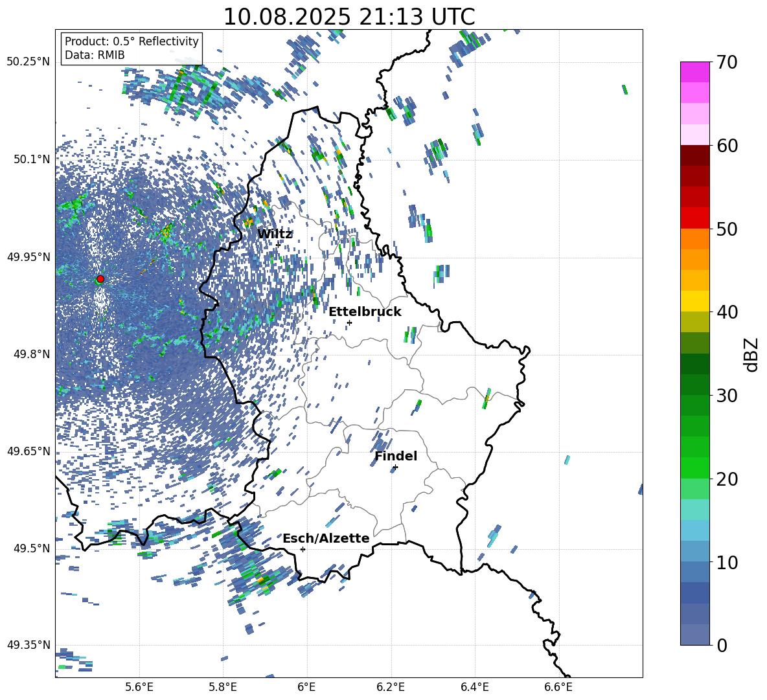Click the 6.6°E longitude label

[558, 687]
